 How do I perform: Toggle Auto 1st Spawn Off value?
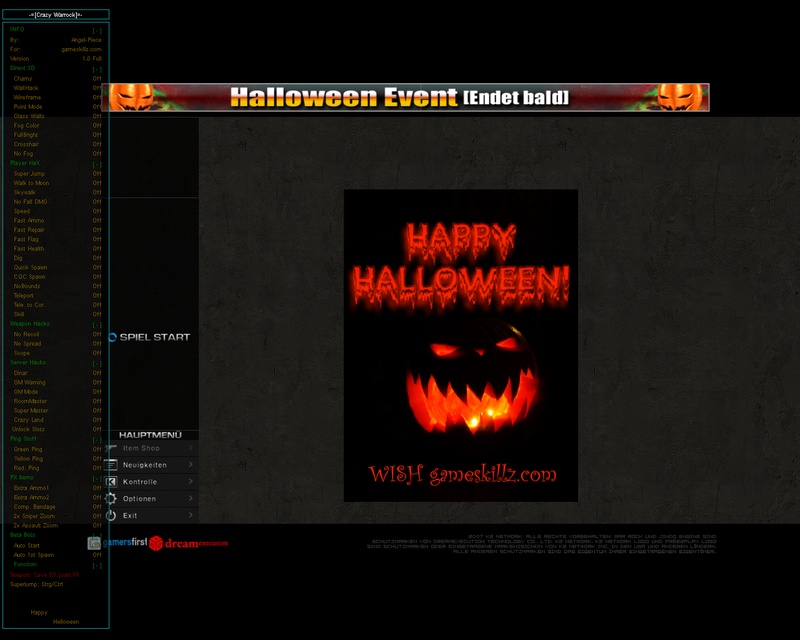point(97,555)
